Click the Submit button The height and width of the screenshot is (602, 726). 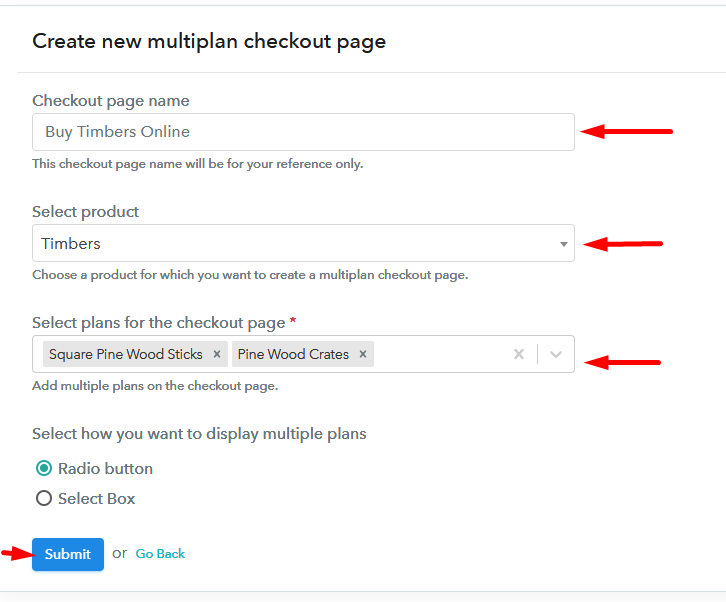click(68, 554)
